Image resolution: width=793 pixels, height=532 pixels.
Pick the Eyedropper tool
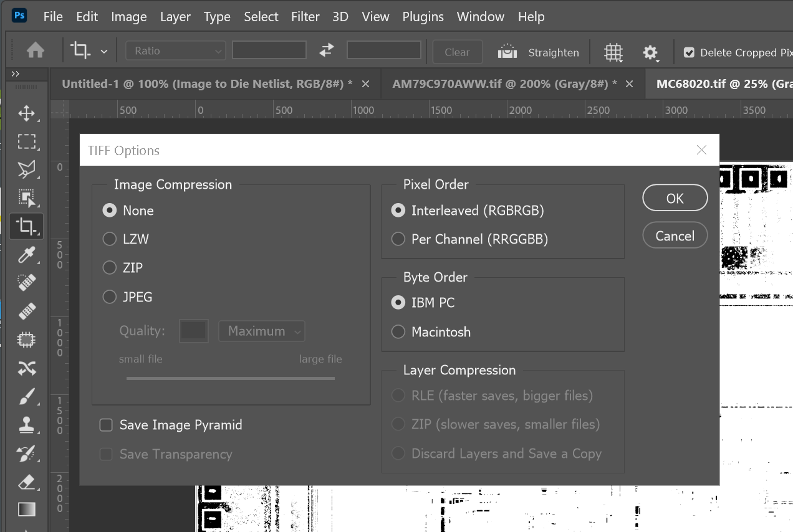(x=26, y=254)
